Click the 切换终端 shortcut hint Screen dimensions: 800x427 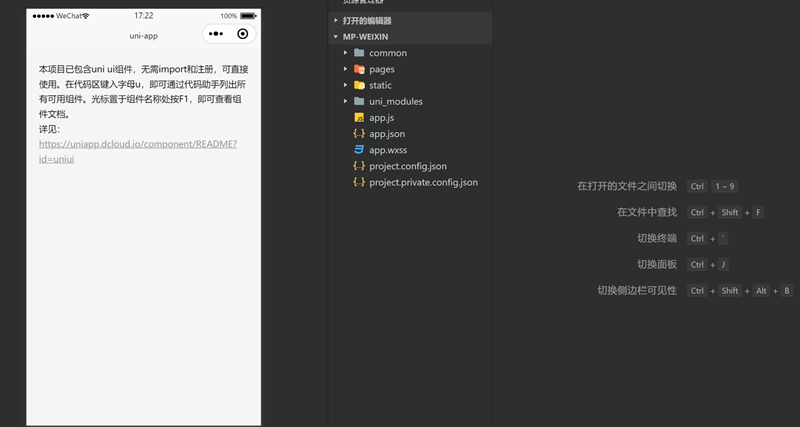pos(656,238)
